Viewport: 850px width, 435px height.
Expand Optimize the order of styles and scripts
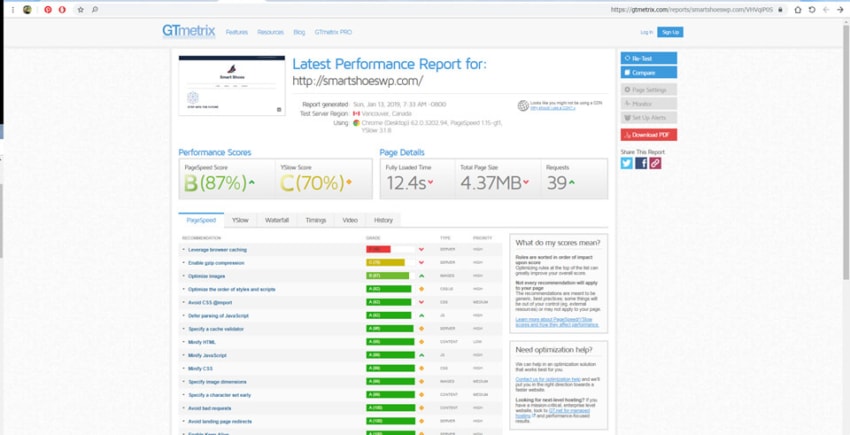tap(231, 289)
